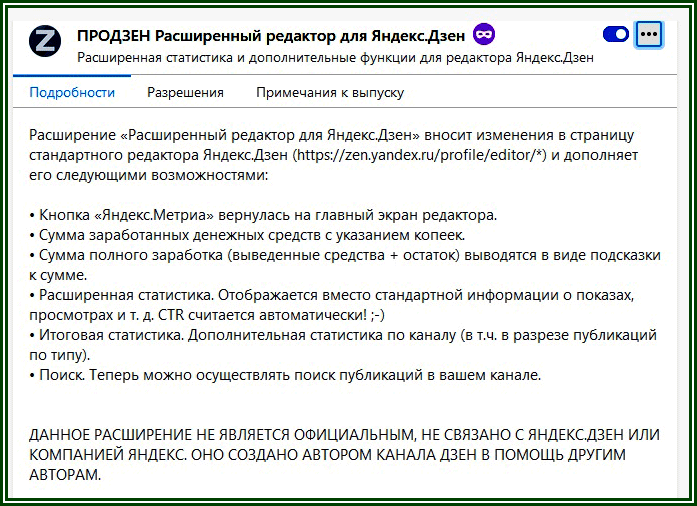
Task: Click the line 'Сумма заработанных денежных средств'
Action: pyautogui.click(x=247, y=235)
